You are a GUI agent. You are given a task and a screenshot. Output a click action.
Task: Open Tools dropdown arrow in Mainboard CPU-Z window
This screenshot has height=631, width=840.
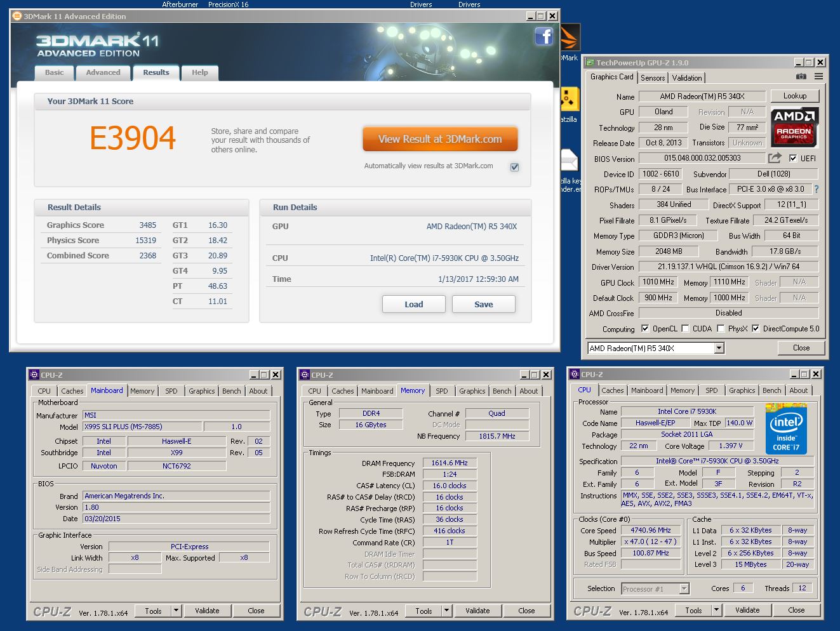[177, 611]
